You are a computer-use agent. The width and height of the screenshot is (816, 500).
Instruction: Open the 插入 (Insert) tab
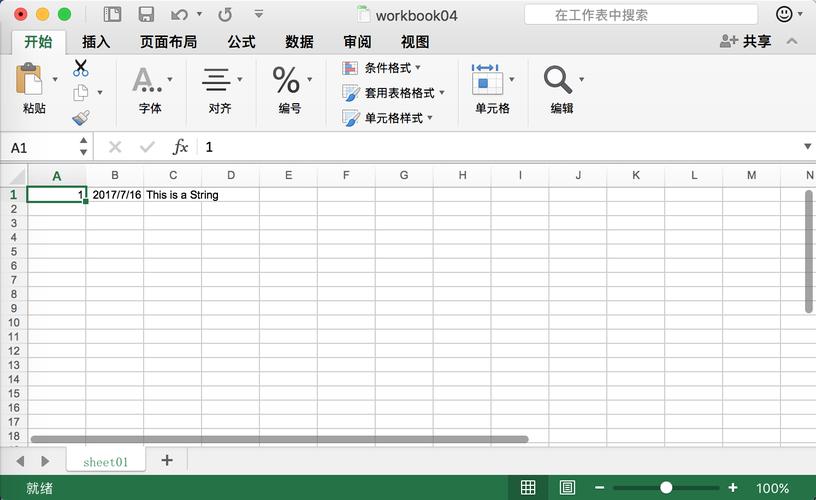[96, 42]
